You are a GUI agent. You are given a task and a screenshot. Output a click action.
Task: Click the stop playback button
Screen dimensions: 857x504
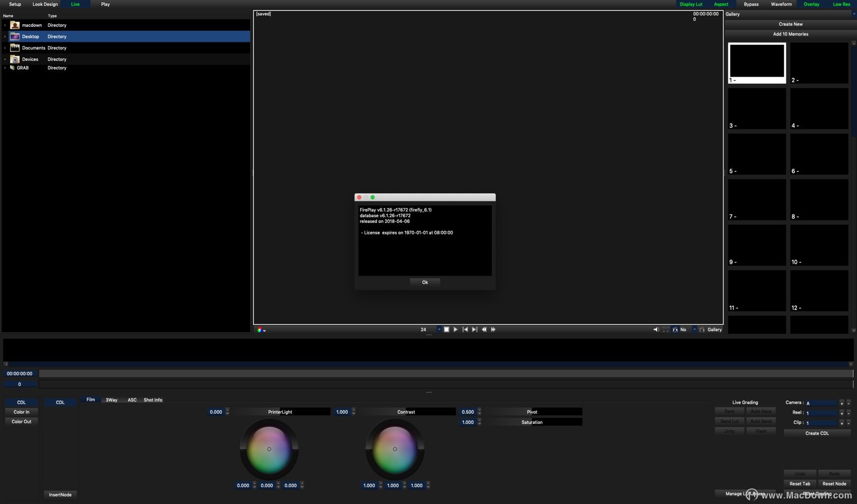tap(446, 330)
